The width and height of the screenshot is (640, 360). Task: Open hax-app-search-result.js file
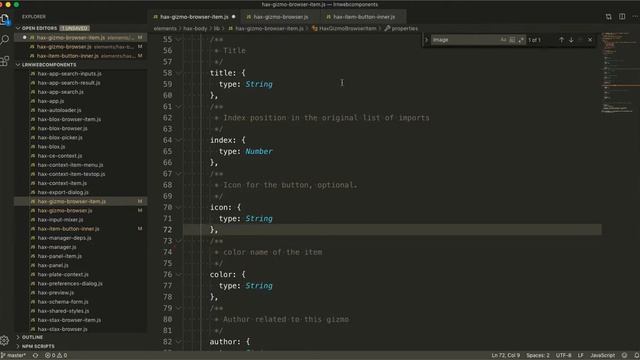[69, 83]
